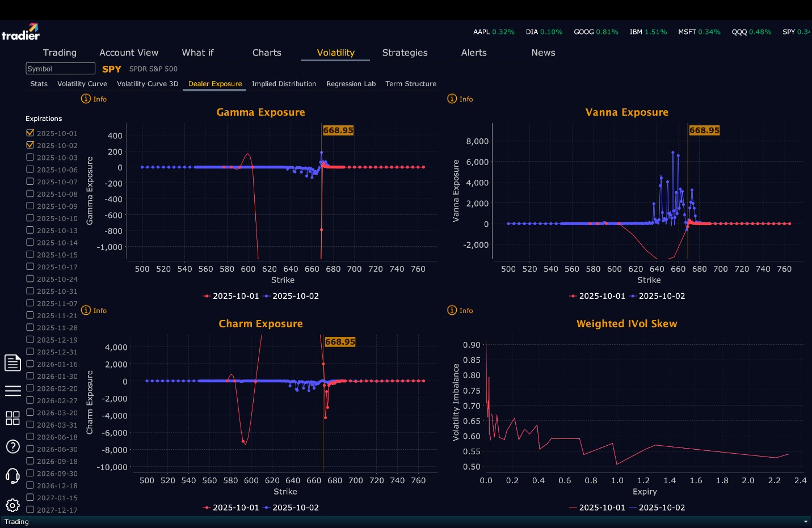
Task: Click the MSFT ticker quote
Action: pyautogui.click(x=699, y=32)
